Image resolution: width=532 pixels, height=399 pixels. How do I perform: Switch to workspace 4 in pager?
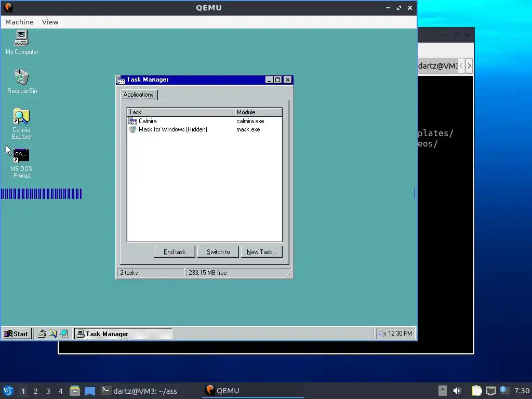pyautogui.click(x=61, y=391)
